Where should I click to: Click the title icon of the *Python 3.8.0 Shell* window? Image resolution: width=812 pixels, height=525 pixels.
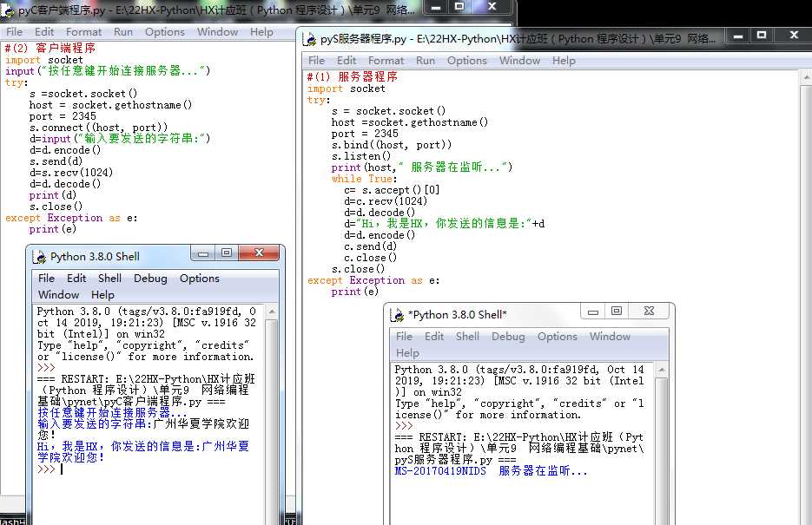[396, 314]
